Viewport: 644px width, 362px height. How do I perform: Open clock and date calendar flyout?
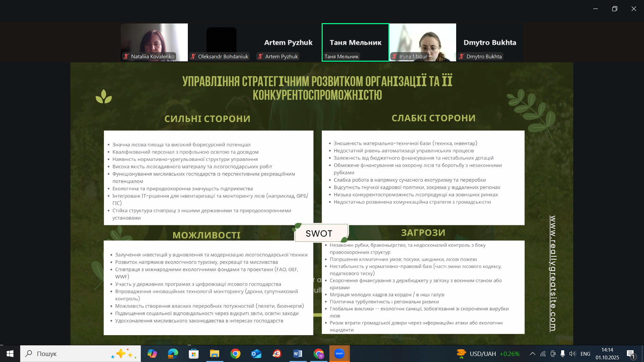pyautogui.click(x=607, y=354)
